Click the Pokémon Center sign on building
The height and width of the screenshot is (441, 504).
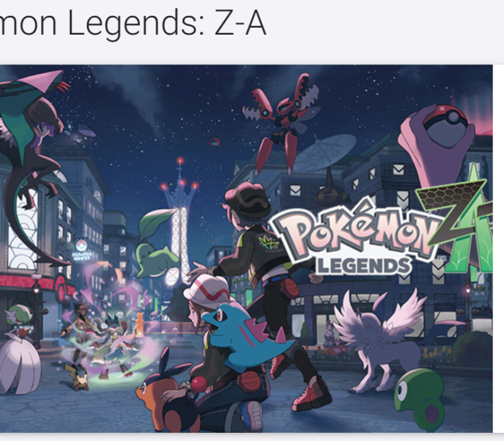tap(82, 249)
